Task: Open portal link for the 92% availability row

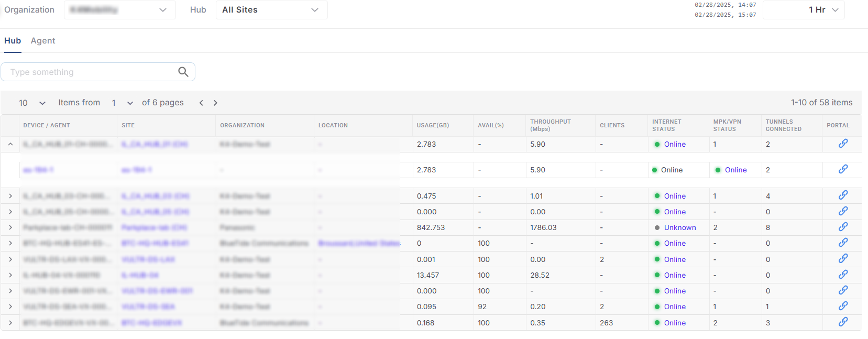Action: 843,306
